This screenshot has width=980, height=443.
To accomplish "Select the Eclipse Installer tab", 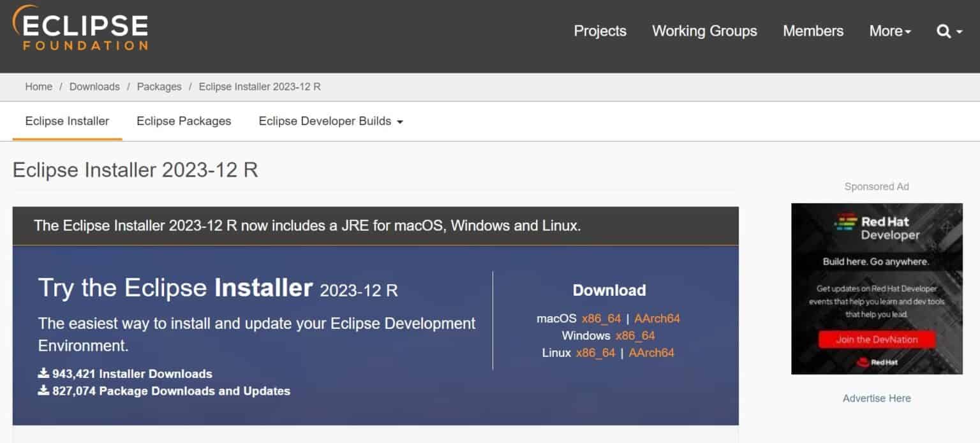I will 66,121.
